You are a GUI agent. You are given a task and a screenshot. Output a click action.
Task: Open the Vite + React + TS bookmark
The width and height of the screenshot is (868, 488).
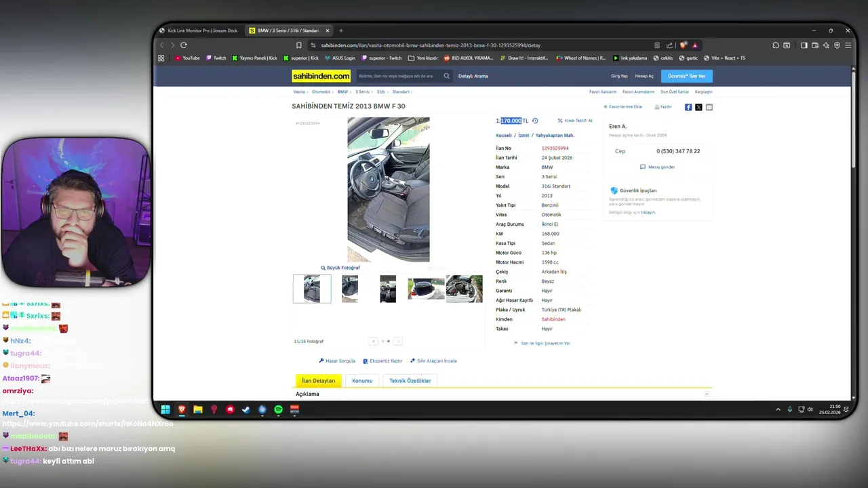(724, 58)
